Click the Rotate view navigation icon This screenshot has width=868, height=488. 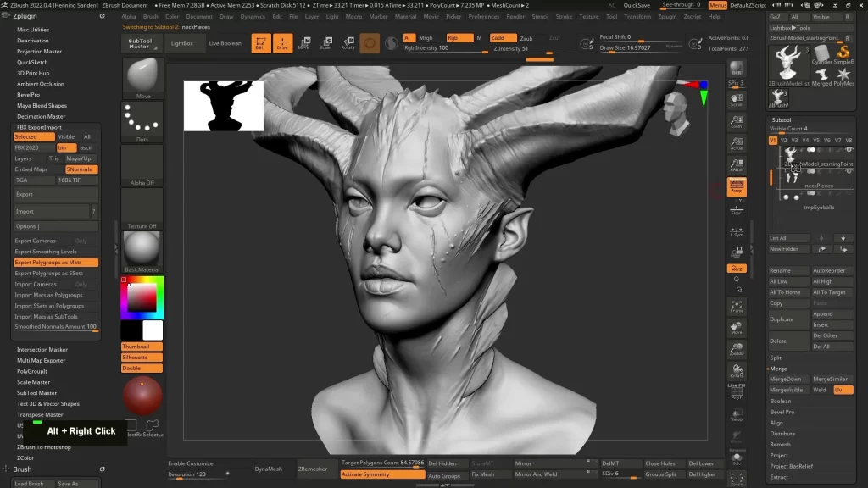click(737, 371)
